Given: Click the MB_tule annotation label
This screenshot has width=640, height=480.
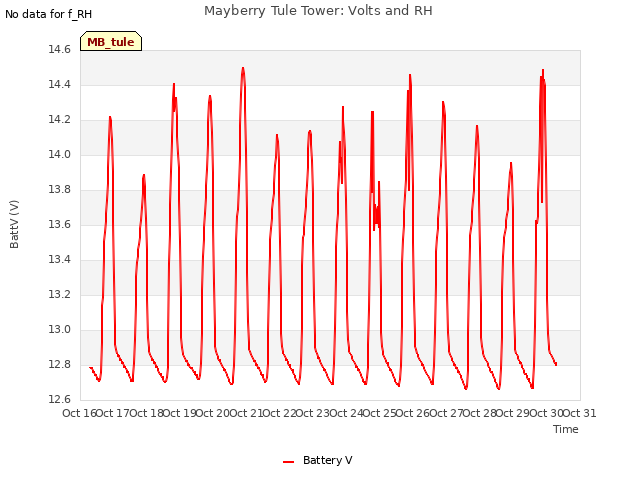Looking at the screenshot, I should point(111,42).
